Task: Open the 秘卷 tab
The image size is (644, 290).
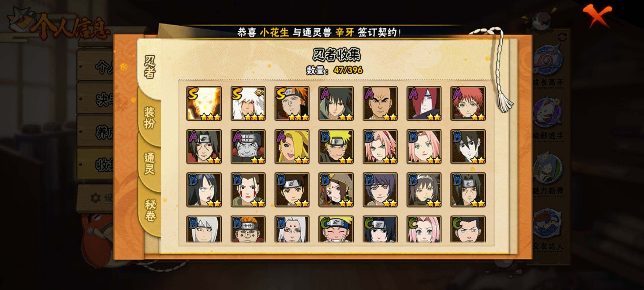Action: coord(150,210)
